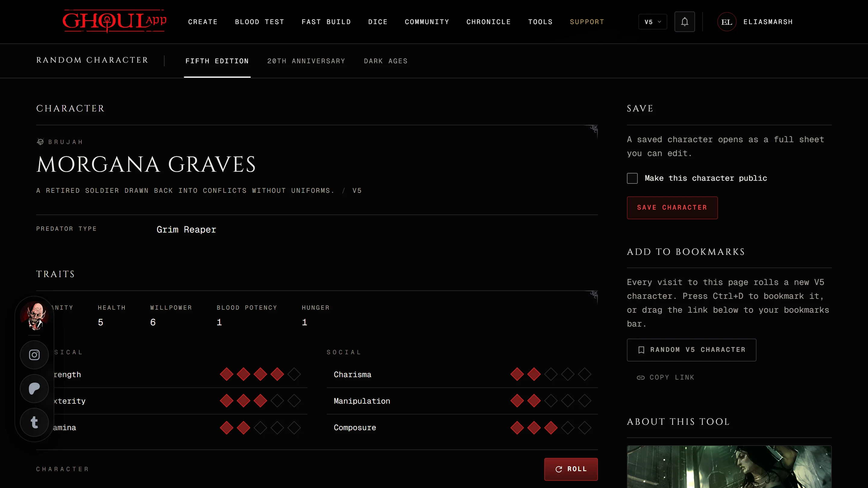The height and width of the screenshot is (488, 868).
Task: Open the Tumblr link in sidebar
Action: (x=34, y=422)
